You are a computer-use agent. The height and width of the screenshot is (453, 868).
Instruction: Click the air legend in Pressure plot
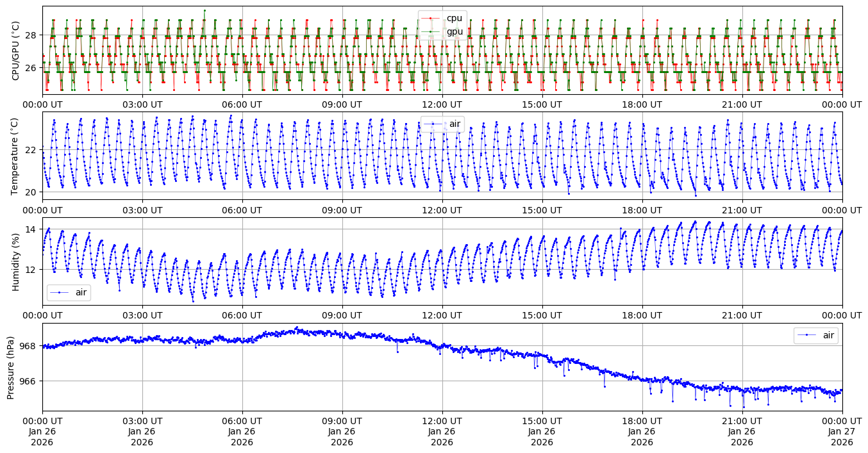pyautogui.click(x=815, y=335)
